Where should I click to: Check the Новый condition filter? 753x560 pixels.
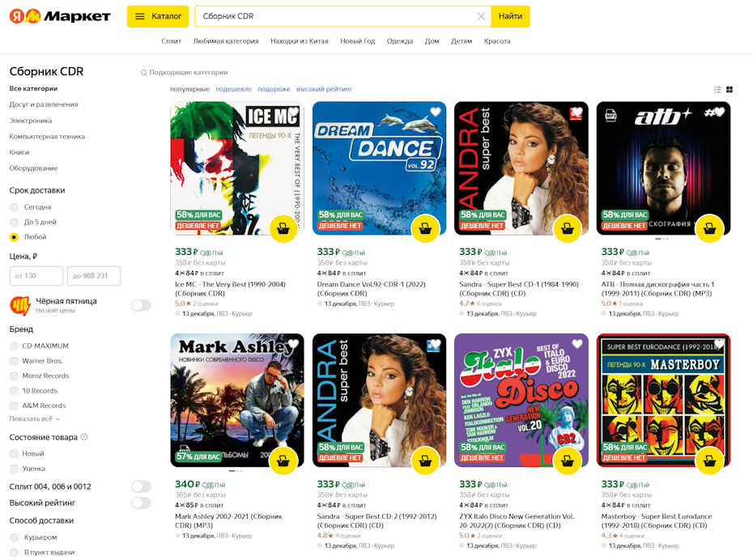point(14,453)
